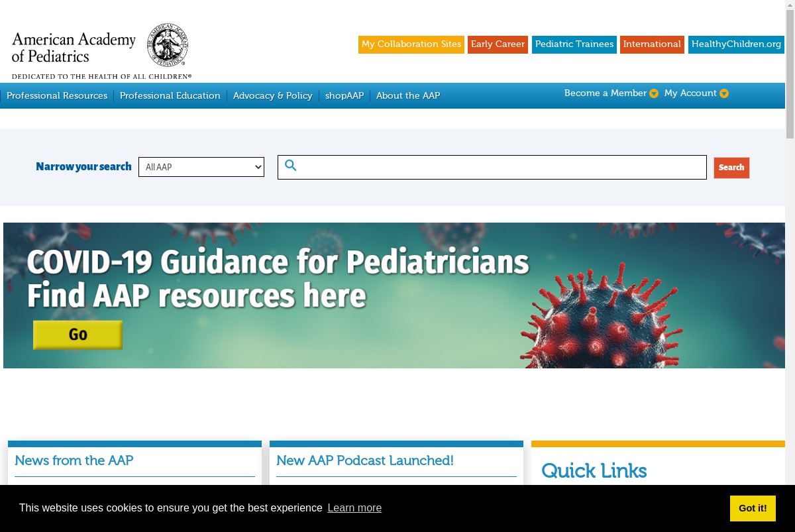Focus the site search text field
This screenshot has width=795, height=532.
tap(492, 167)
